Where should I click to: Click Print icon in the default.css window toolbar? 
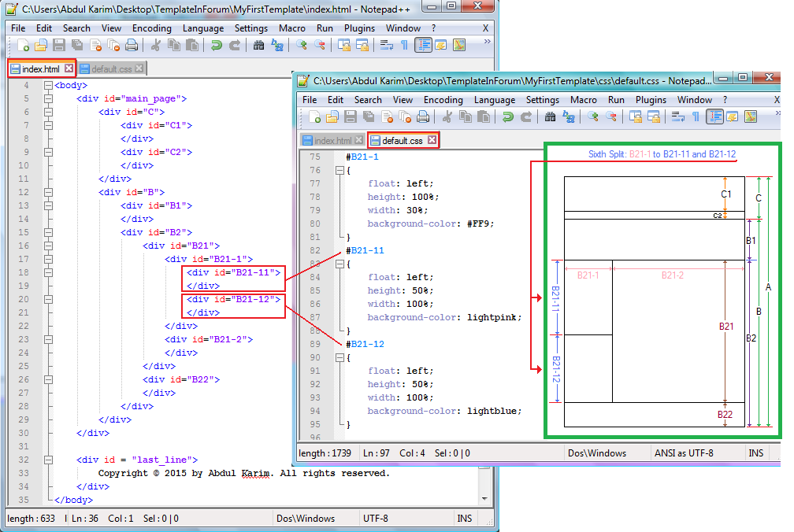pyautogui.click(x=423, y=117)
